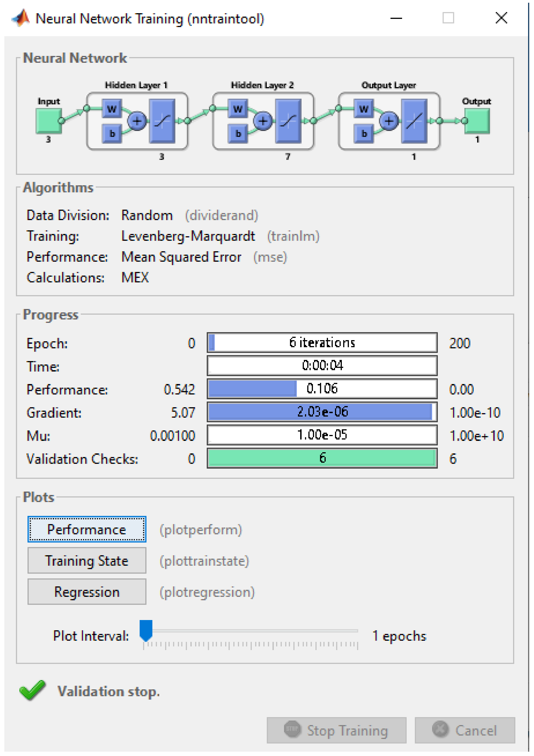
Task: Click the Epoch iterations progress bar
Action: [x=322, y=342]
